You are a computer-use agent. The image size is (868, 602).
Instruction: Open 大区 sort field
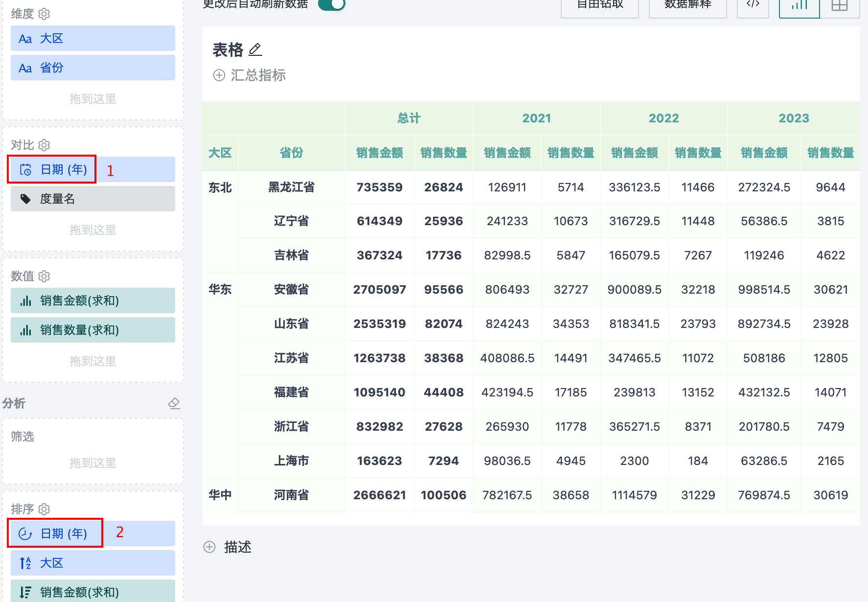pyautogui.click(x=93, y=563)
